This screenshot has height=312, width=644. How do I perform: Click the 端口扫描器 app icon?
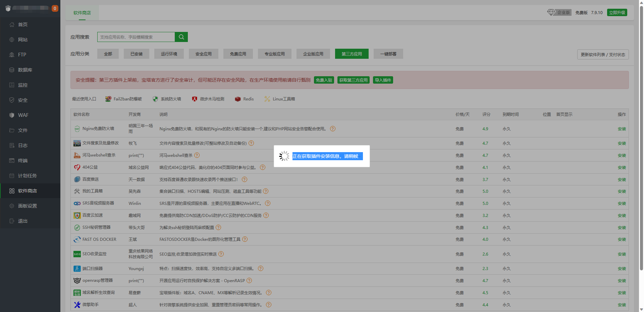click(x=77, y=269)
